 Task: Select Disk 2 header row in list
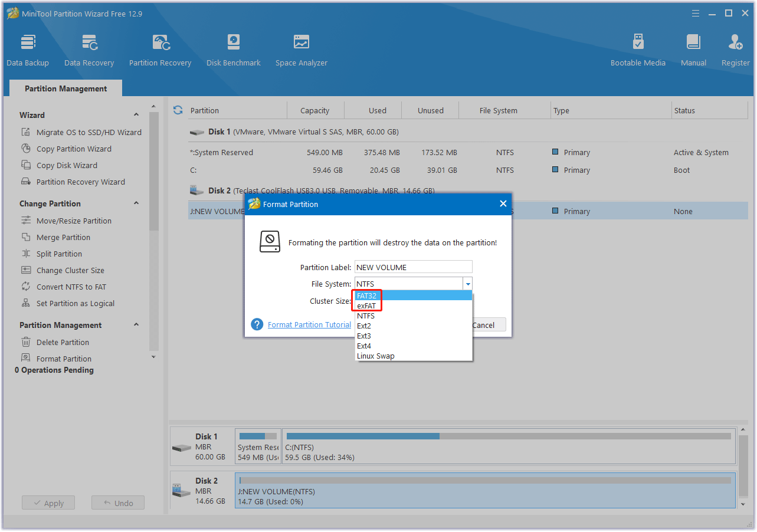[x=468, y=191]
